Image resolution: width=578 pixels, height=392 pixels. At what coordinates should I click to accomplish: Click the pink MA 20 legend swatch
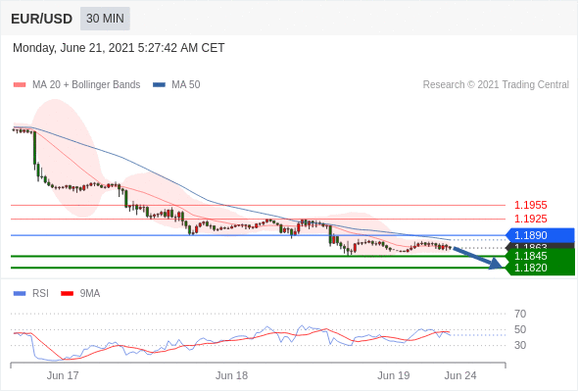coord(20,85)
